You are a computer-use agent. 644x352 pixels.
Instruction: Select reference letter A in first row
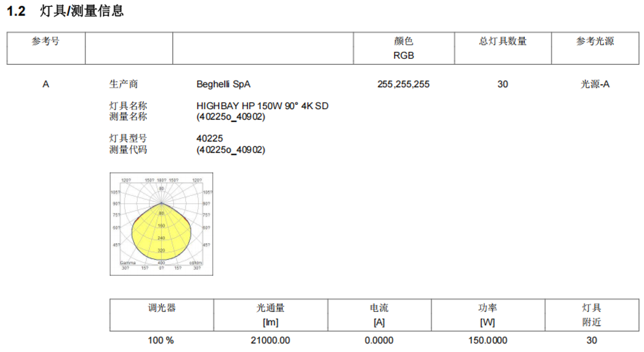pos(46,84)
